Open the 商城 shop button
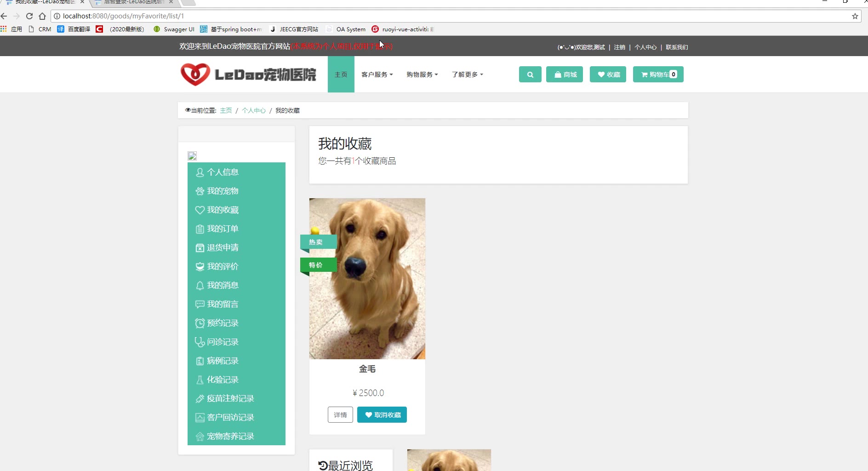 (565, 75)
